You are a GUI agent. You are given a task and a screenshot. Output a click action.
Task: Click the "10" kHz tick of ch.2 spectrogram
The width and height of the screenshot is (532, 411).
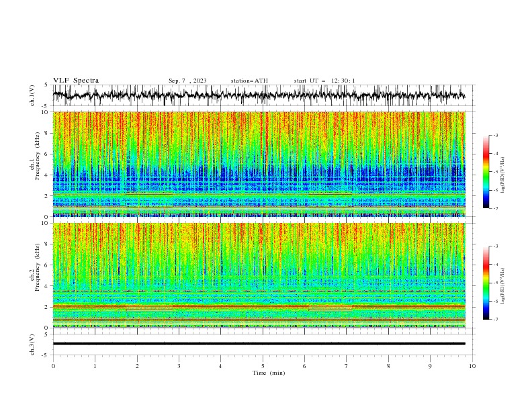pyautogui.click(x=45, y=223)
